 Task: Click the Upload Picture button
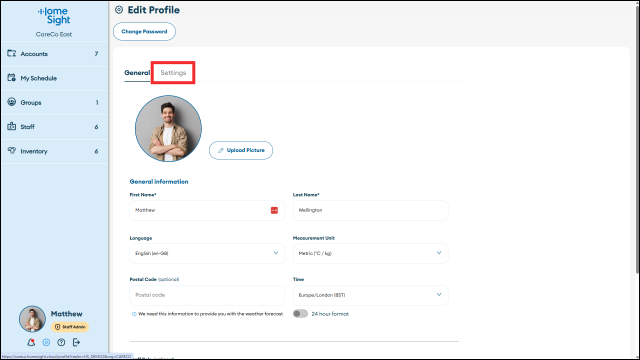[x=241, y=150]
